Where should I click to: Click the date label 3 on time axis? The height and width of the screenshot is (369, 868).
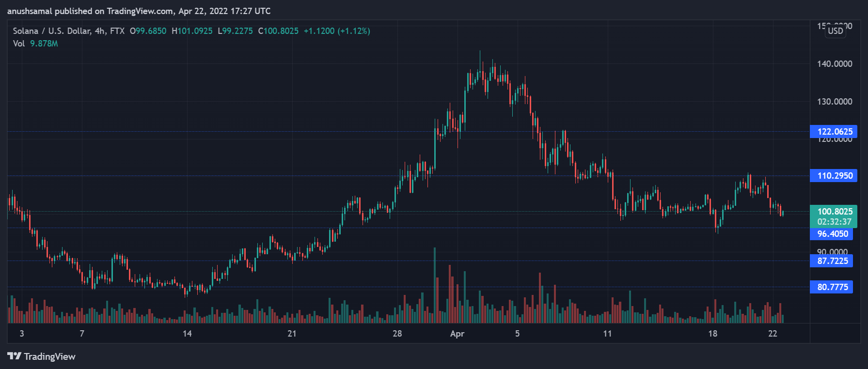[22, 334]
